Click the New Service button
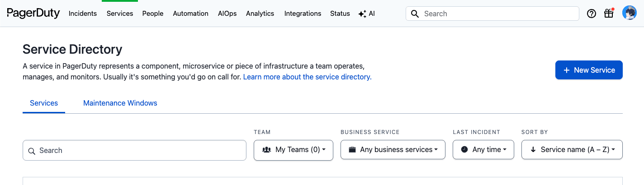The width and height of the screenshot is (644, 185). pyautogui.click(x=589, y=70)
